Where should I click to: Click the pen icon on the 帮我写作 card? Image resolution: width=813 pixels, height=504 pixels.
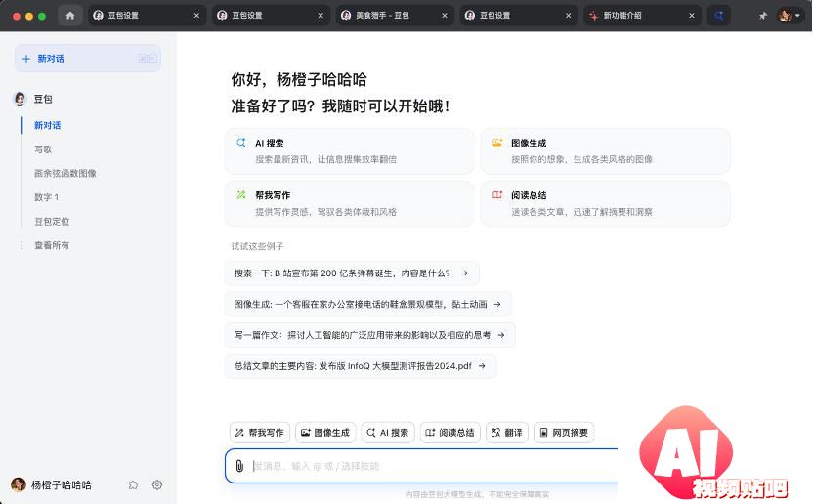point(241,195)
